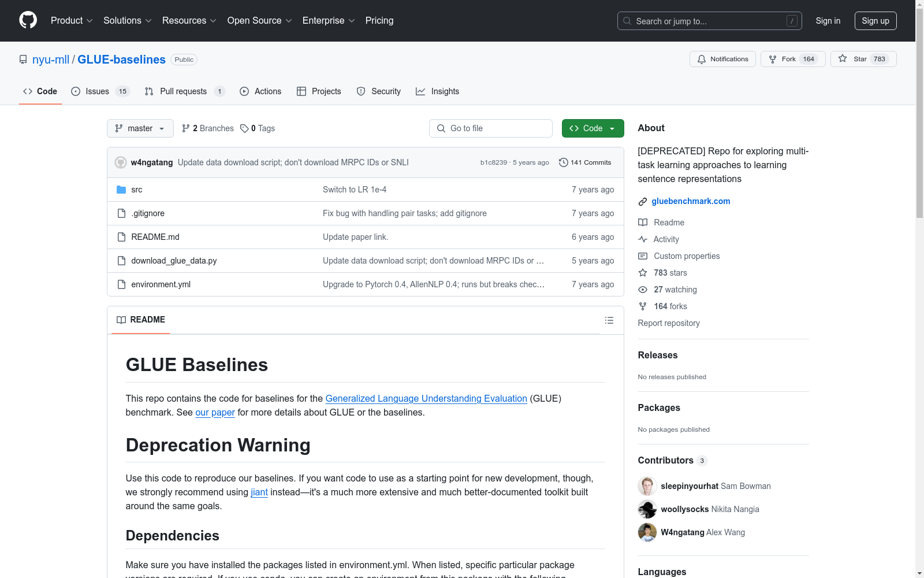Image resolution: width=924 pixels, height=578 pixels.
Task: Switch to the Code tab
Action: 40,91
